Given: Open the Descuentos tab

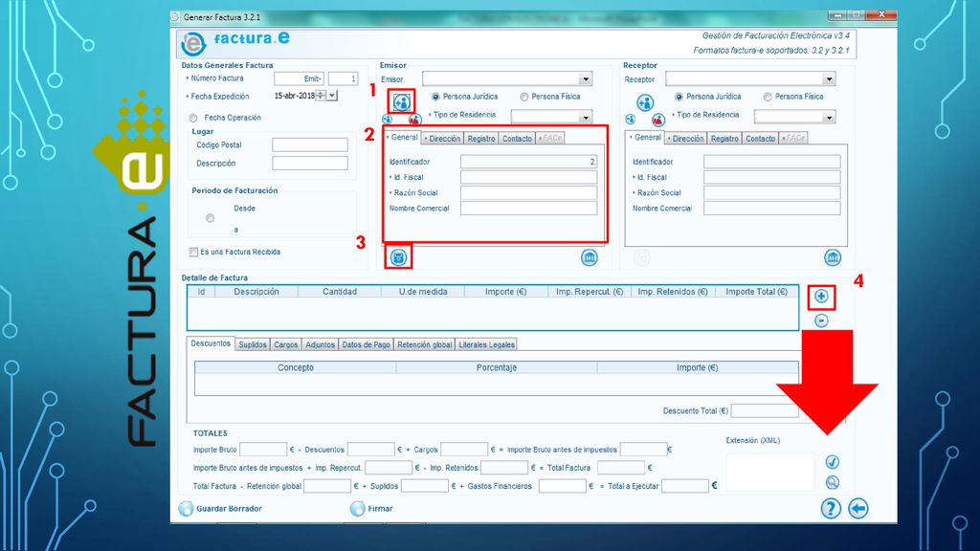Looking at the screenshot, I should (211, 343).
